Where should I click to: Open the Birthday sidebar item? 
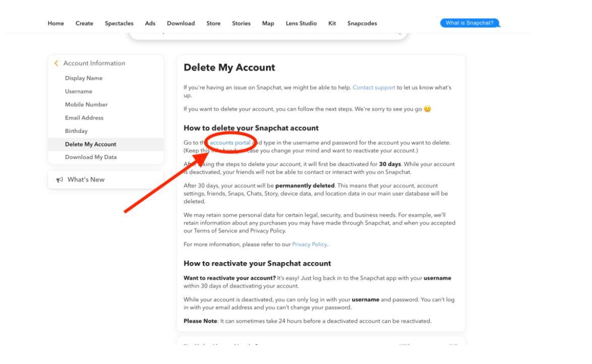pyautogui.click(x=76, y=131)
